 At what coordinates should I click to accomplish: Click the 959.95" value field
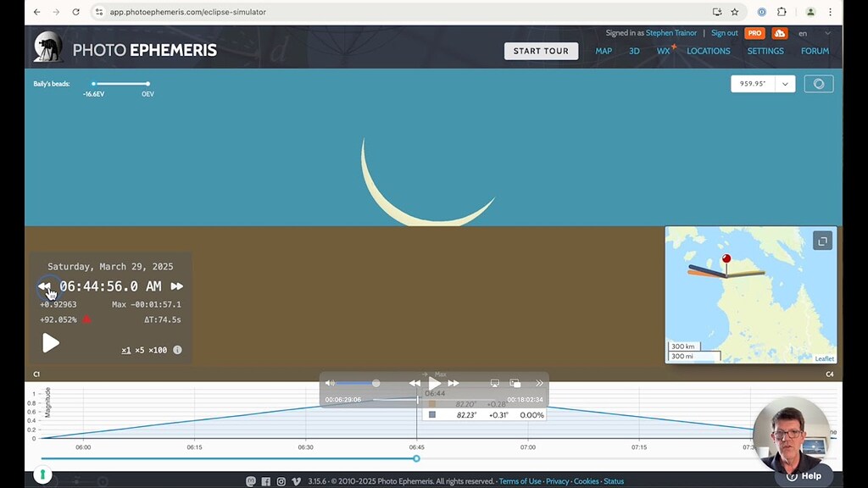click(753, 84)
